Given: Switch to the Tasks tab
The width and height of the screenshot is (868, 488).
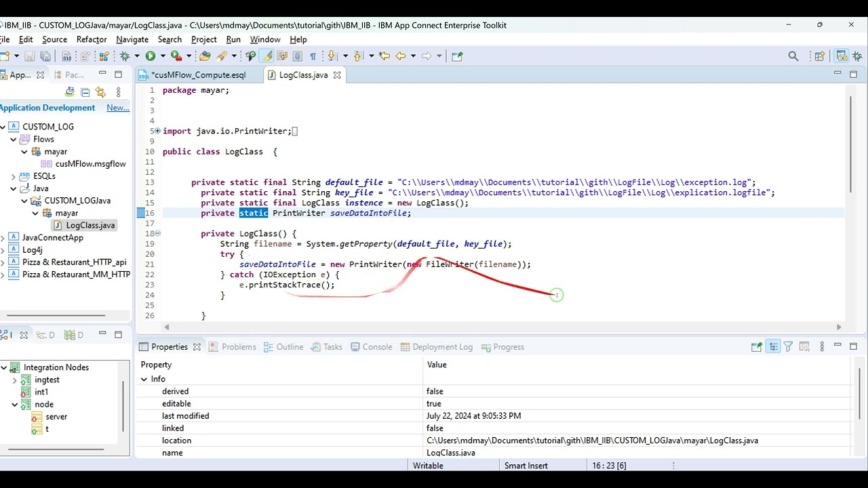Looking at the screenshot, I should click(x=326, y=347).
